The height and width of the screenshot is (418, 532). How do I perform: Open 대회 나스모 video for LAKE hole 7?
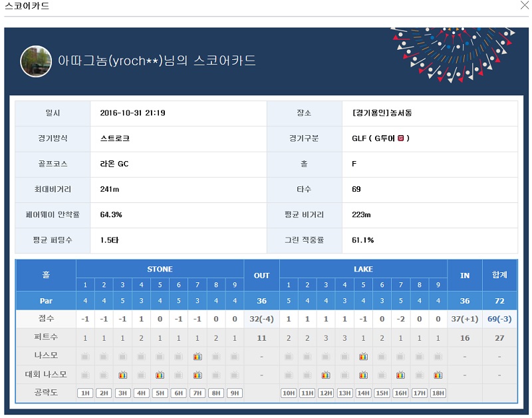401,375
